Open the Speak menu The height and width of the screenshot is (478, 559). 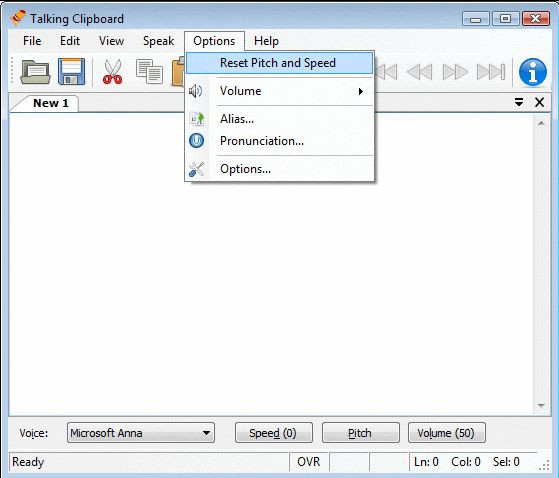[x=158, y=41]
